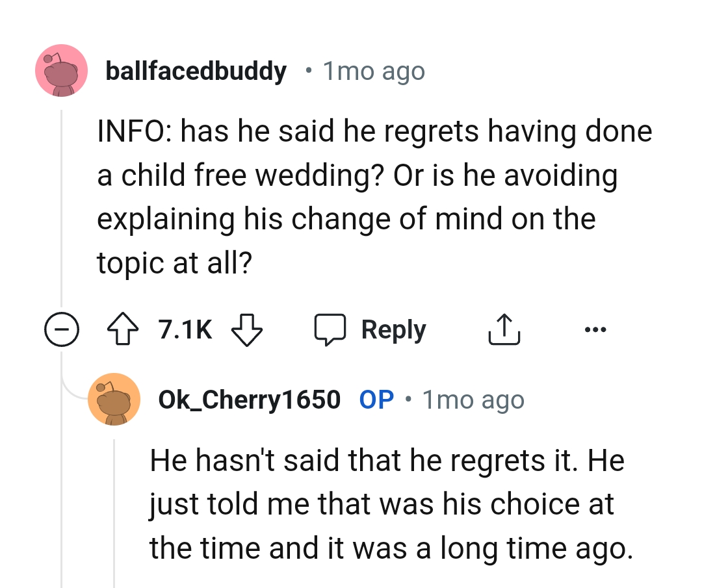Open Ok_Cherry1650's profile via username
Screen dimensions: 702x588
(x=250, y=400)
